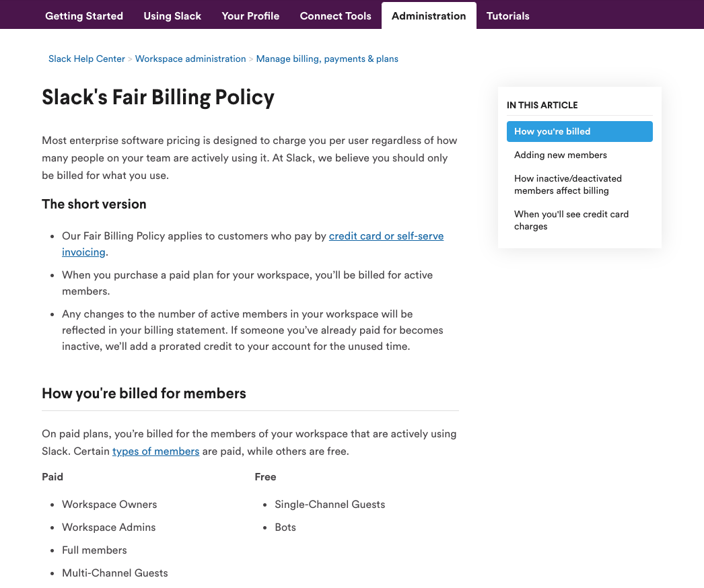Viewport: 704px width, 588px height.
Task: Click the 'IN THIS ARTICLE' panel header
Action: (542, 105)
